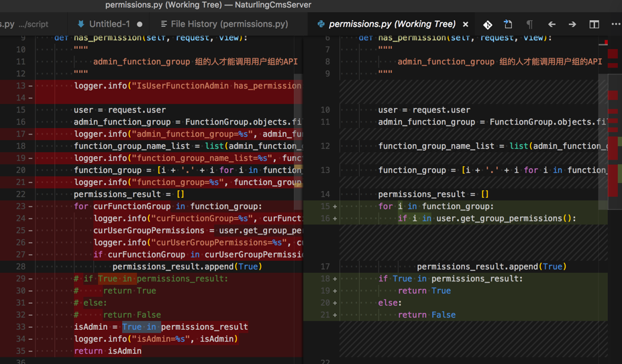Click right pane 'function_group = [i + ...' line
Screen dimensions: 622x364
coord(492,170)
